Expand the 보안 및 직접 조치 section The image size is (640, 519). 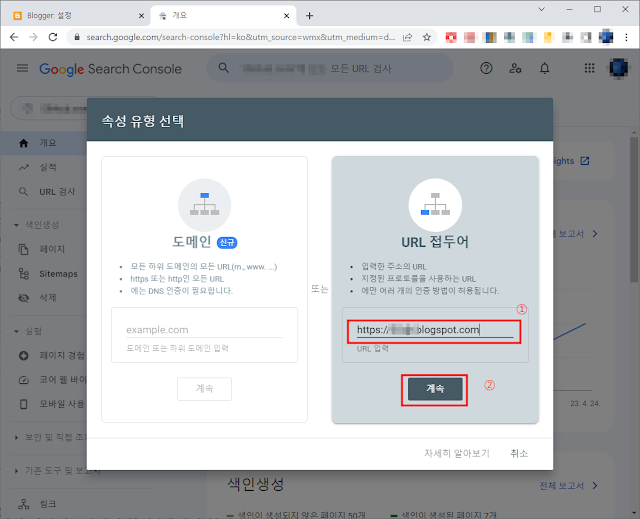(49, 437)
